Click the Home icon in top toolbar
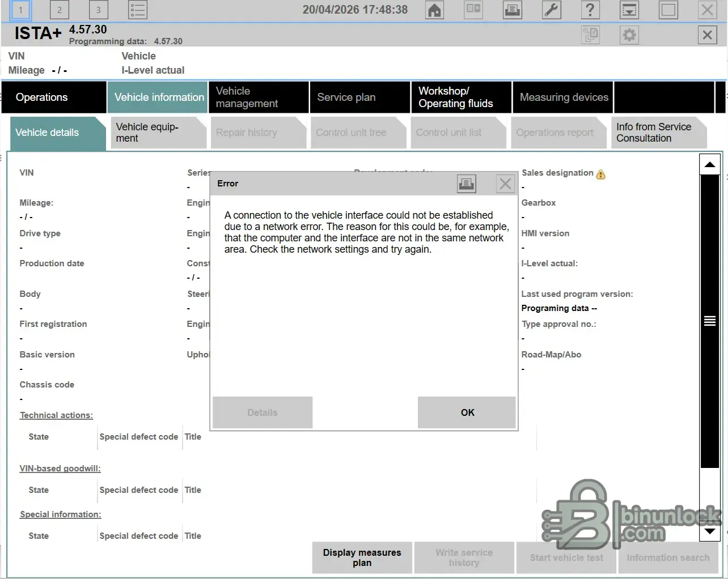The height and width of the screenshot is (579, 728). coord(434,10)
